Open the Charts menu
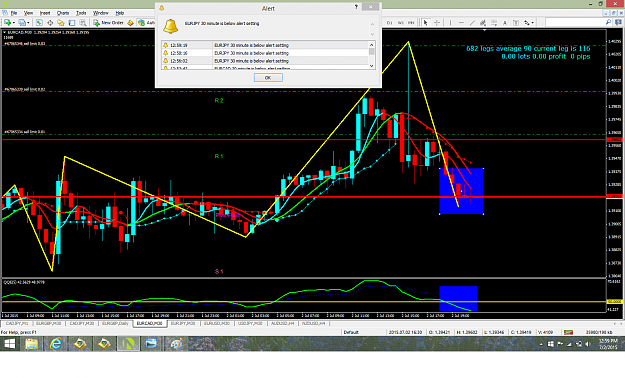 point(63,13)
